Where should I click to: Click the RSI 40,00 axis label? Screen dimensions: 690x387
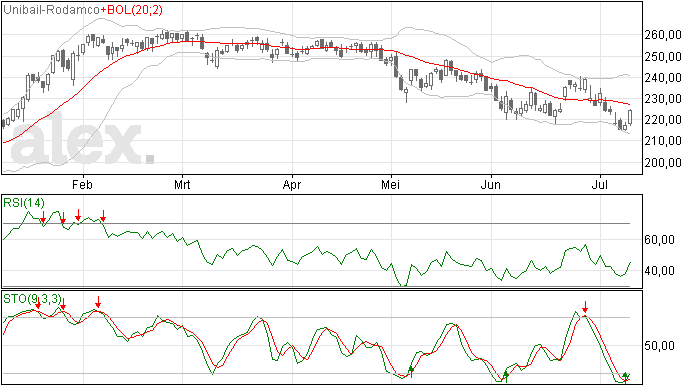(659, 271)
